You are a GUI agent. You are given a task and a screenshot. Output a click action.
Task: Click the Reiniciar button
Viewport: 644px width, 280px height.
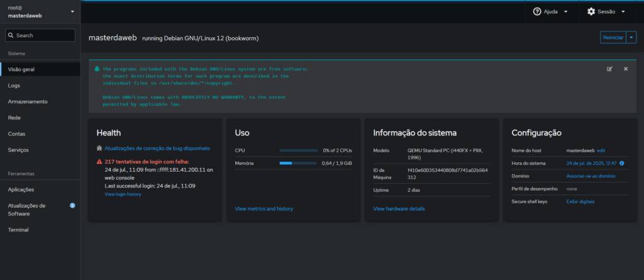click(x=613, y=37)
